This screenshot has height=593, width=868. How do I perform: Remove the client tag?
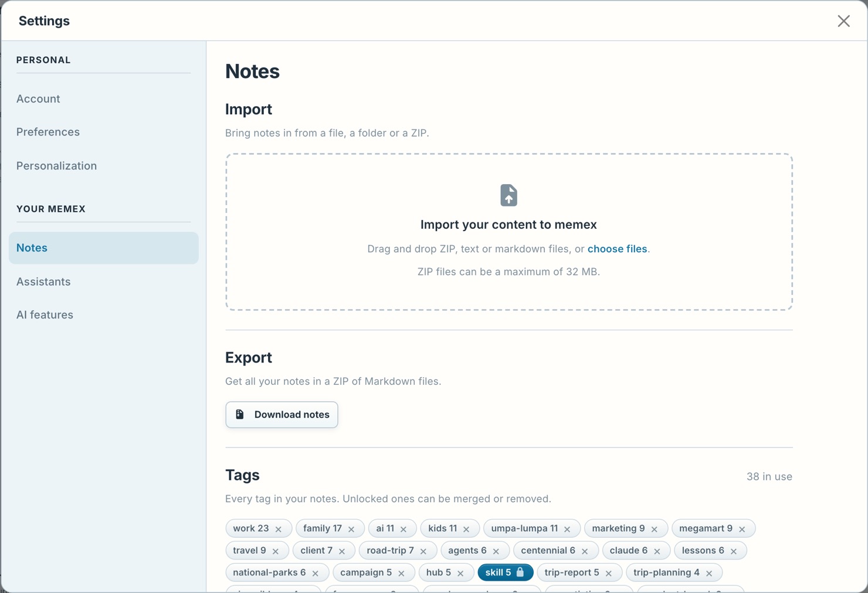[x=342, y=551]
